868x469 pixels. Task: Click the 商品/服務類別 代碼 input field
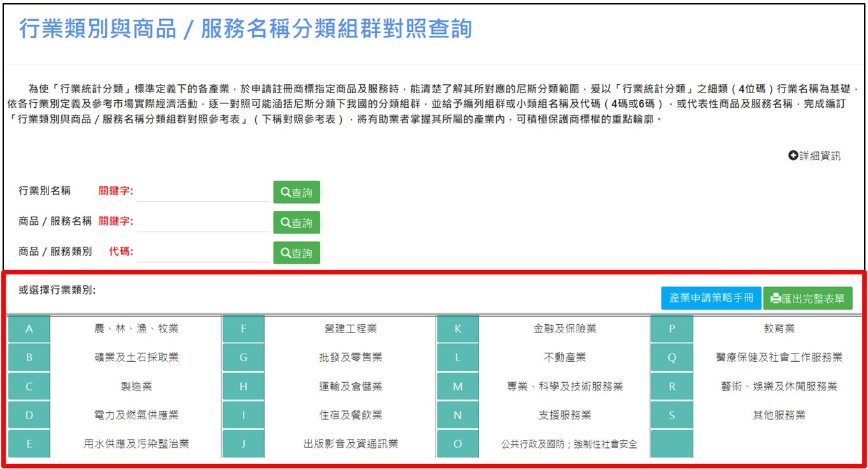[x=203, y=252]
